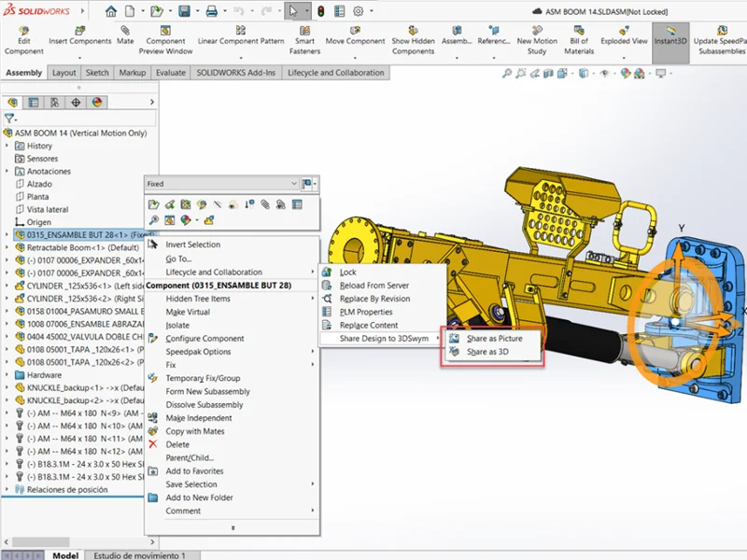This screenshot has height=560, width=747.
Task: Open the Options gear icon
Action: coord(359,12)
